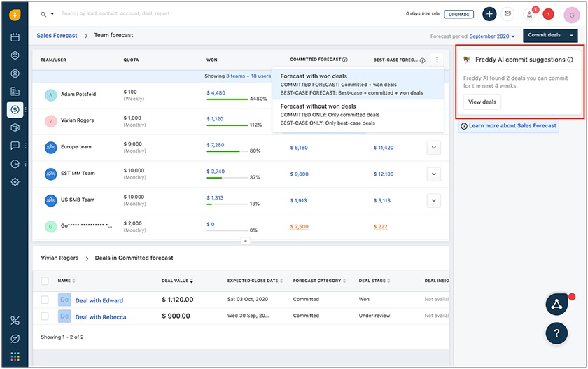Open the Deal with Rebecca link
Screen dimensions: 588x369
click(101, 317)
